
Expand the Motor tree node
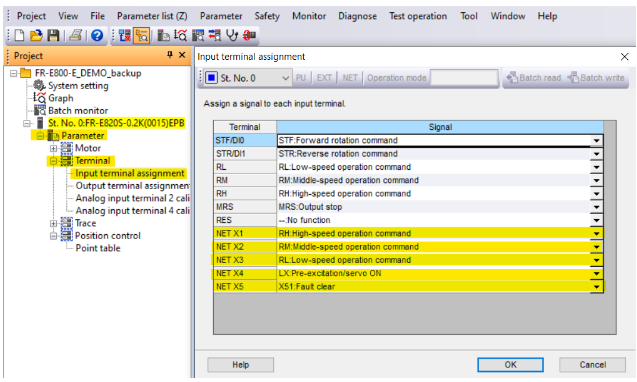[x=53, y=148]
